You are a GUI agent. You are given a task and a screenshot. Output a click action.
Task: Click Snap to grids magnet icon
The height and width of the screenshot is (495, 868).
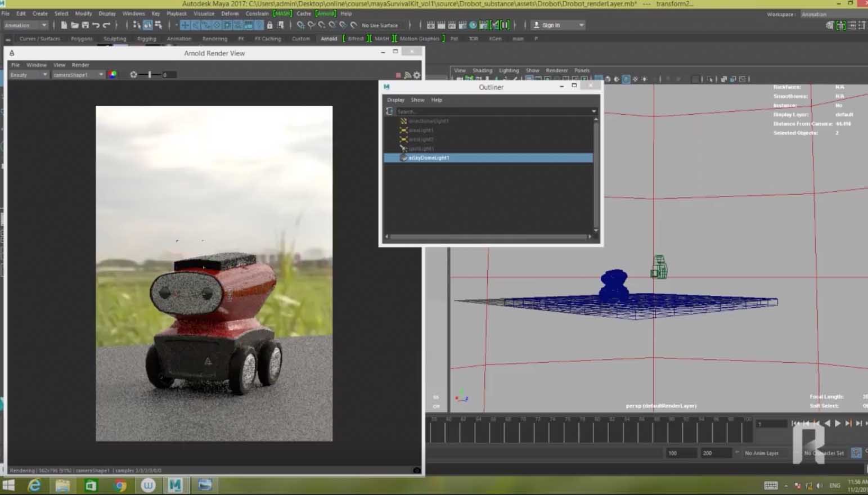300,25
